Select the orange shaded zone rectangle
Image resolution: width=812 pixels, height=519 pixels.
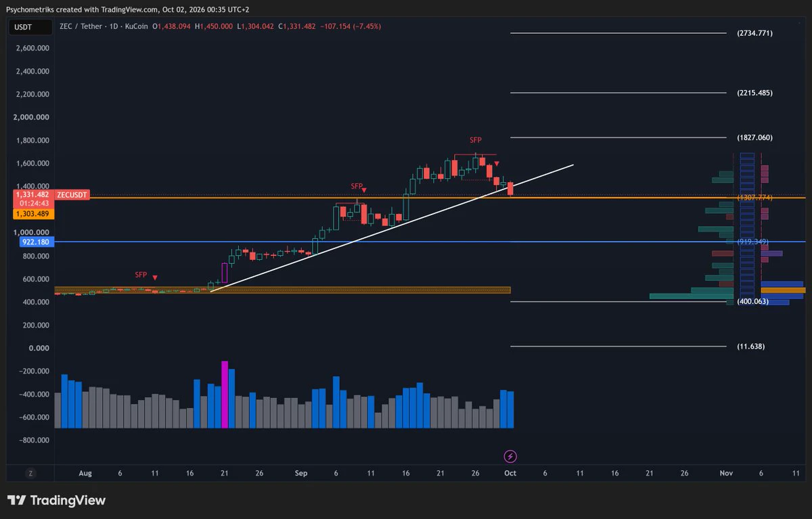pyautogui.click(x=282, y=290)
